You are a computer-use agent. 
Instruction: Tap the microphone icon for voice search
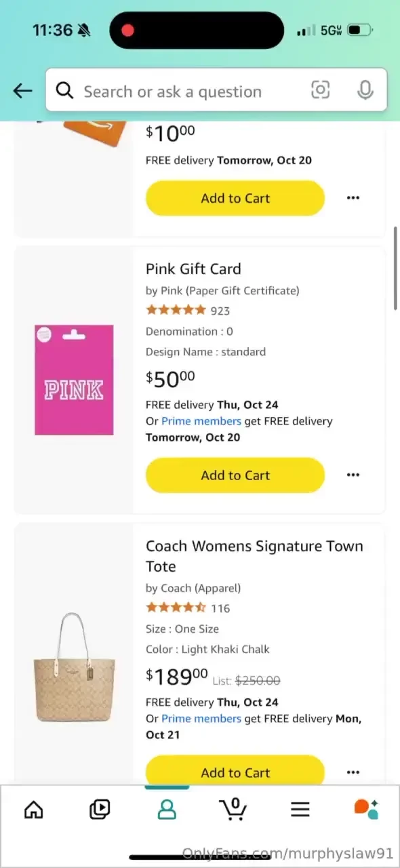(x=365, y=90)
